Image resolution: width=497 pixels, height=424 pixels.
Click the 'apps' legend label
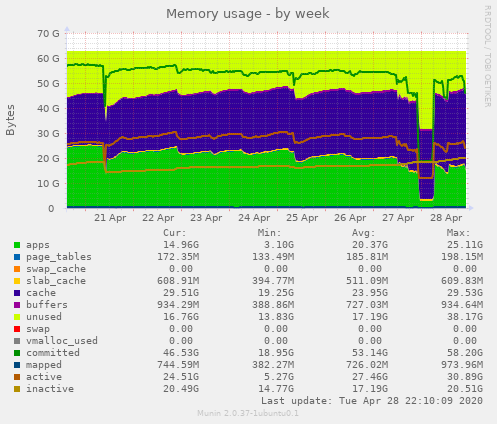click(x=38, y=245)
